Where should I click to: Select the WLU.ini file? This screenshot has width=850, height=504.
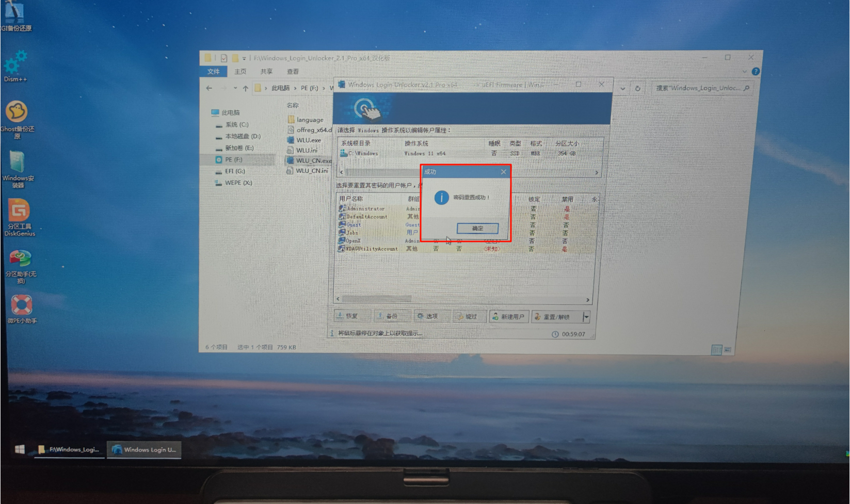302,150
